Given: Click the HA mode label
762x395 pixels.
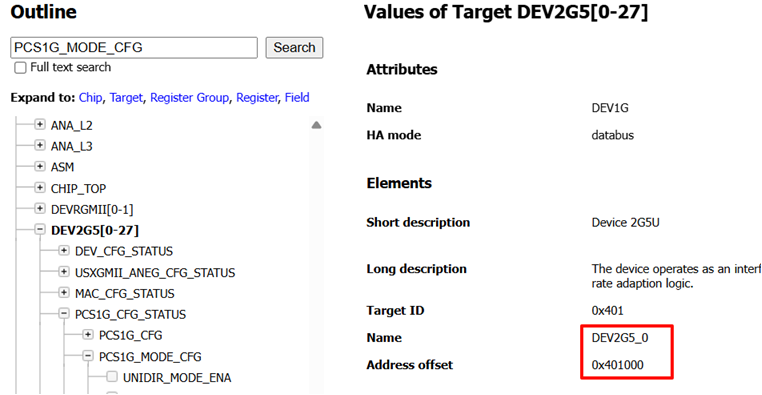Looking at the screenshot, I should click(394, 135).
